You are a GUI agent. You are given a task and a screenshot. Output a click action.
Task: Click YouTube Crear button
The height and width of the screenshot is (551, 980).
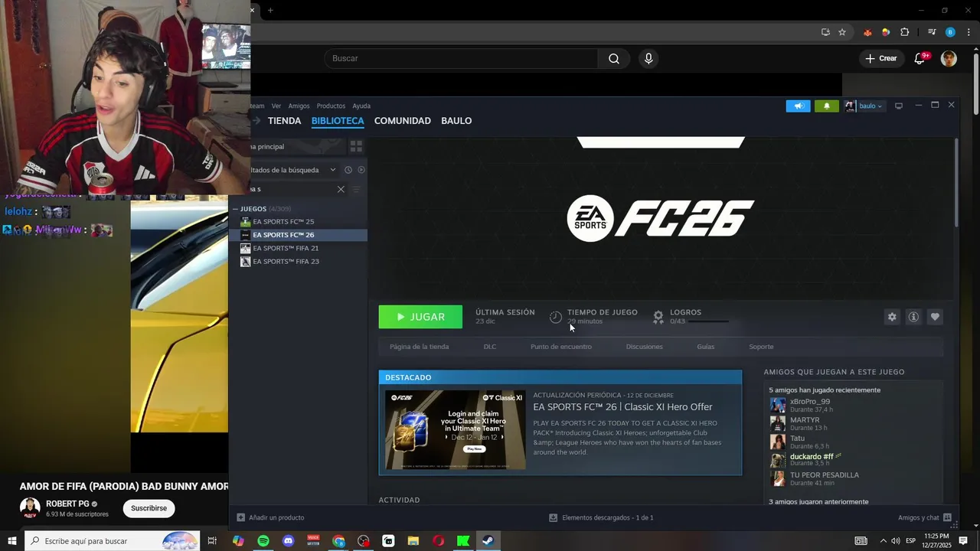[x=880, y=59]
